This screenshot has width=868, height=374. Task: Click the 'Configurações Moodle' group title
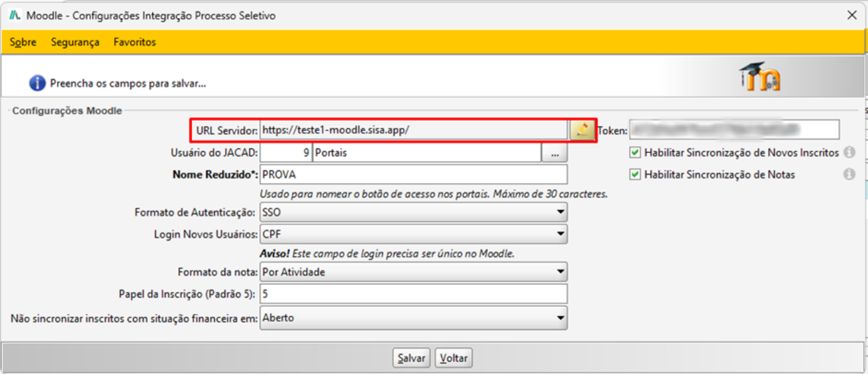(67, 111)
